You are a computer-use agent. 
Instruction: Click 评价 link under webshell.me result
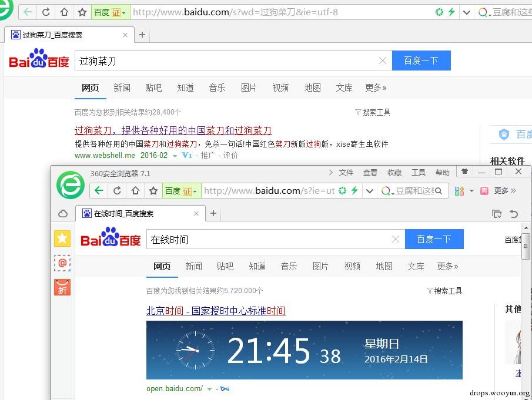(230, 155)
